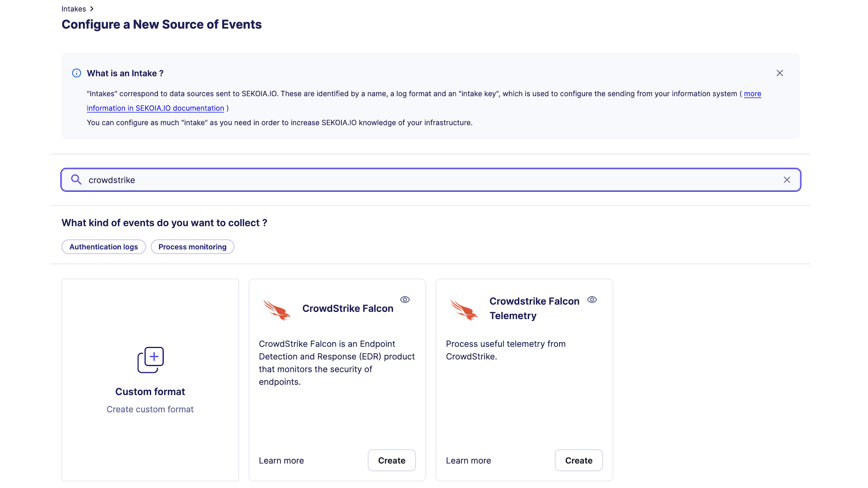868x488 pixels.
Task: Expand the chevron next to Intakes breadcrumb
Action: point(92,9)
